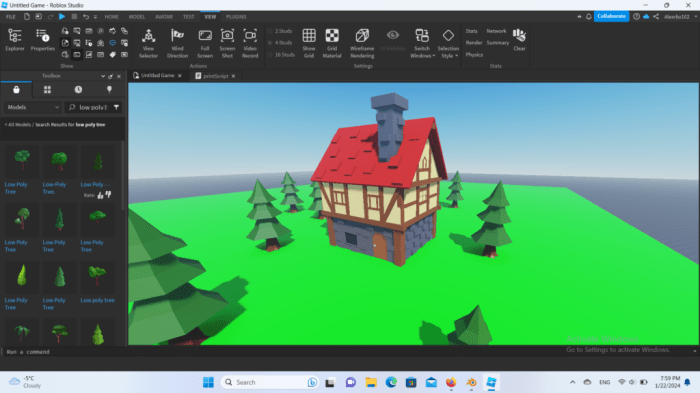This screenshot has width=700, height=393.
Task: Open the notifications bell
Action: coord(588,17)
